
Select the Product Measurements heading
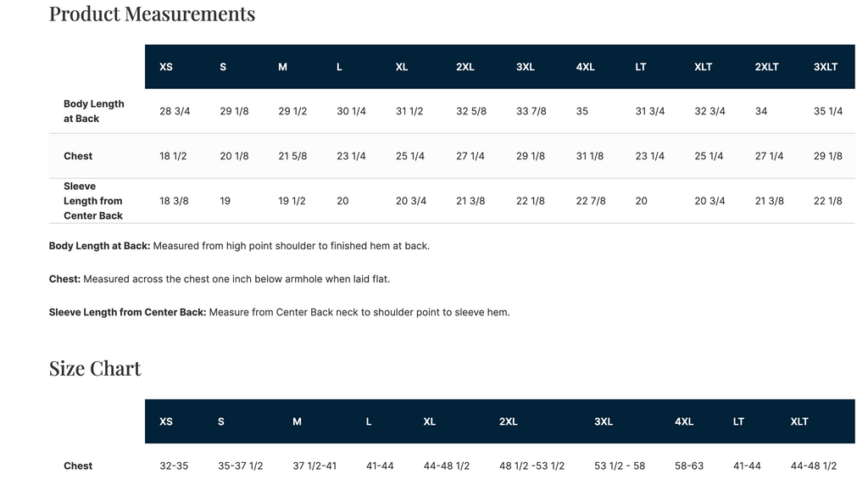coord(153,14)
